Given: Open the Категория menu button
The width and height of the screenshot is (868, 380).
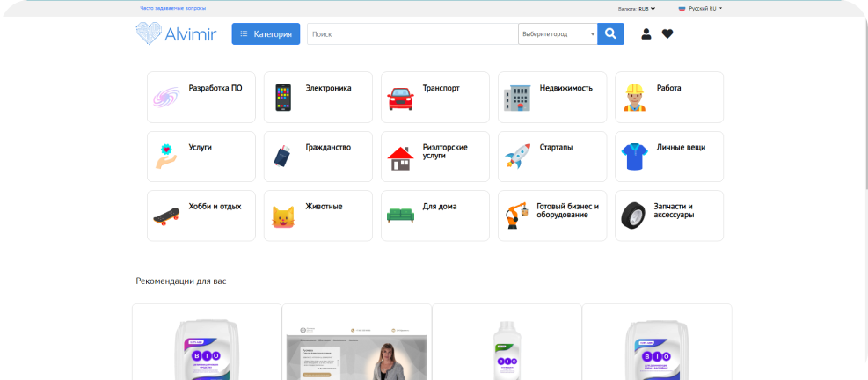Looking at the screenshot, I should (x=266, y=34).
